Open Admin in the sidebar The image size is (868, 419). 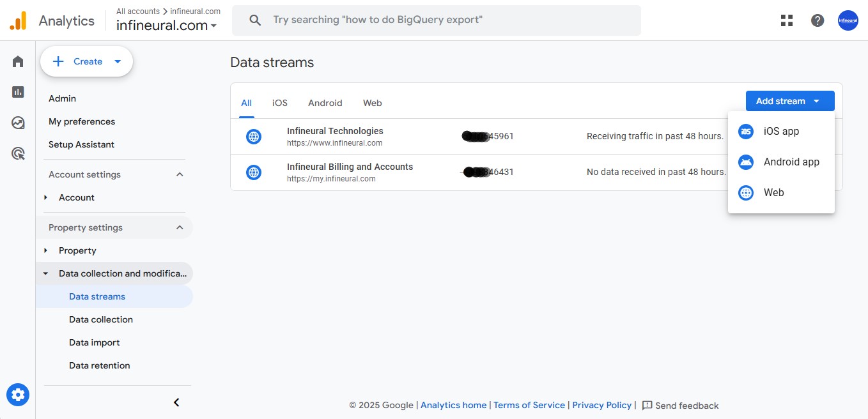click(63, 98)
